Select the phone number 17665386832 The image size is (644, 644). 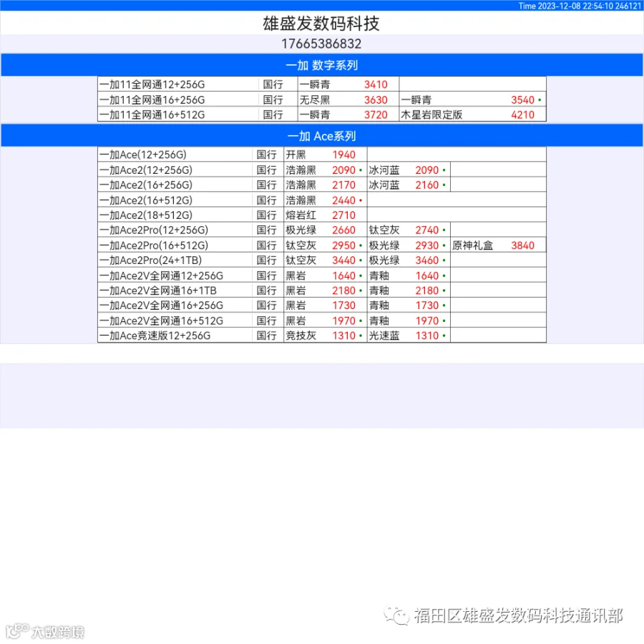coord(321,44)
